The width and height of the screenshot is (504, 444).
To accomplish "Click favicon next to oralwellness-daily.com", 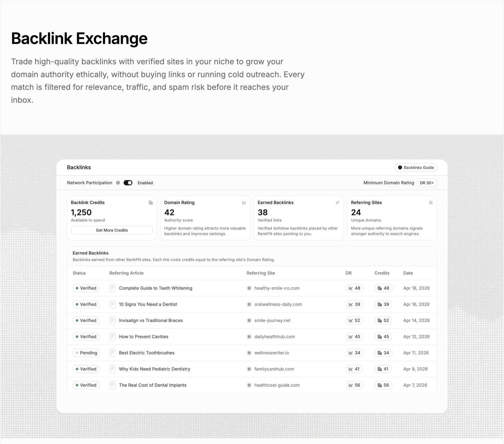I will pos(249,304).
